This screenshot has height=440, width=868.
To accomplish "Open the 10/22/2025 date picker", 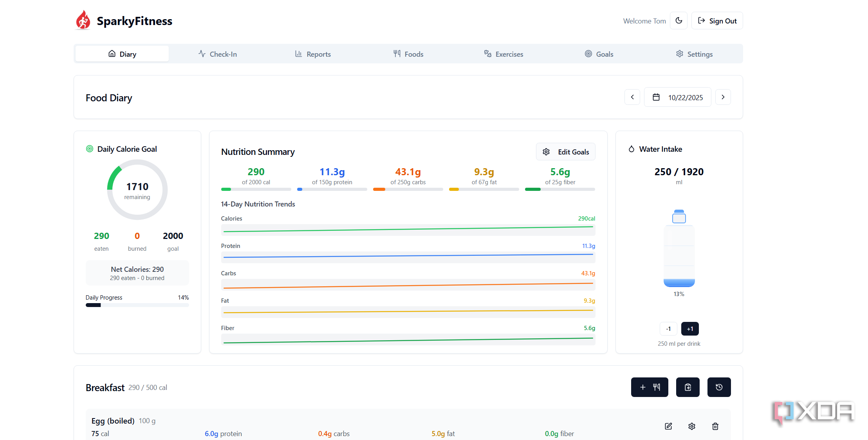I will point(678,97).
